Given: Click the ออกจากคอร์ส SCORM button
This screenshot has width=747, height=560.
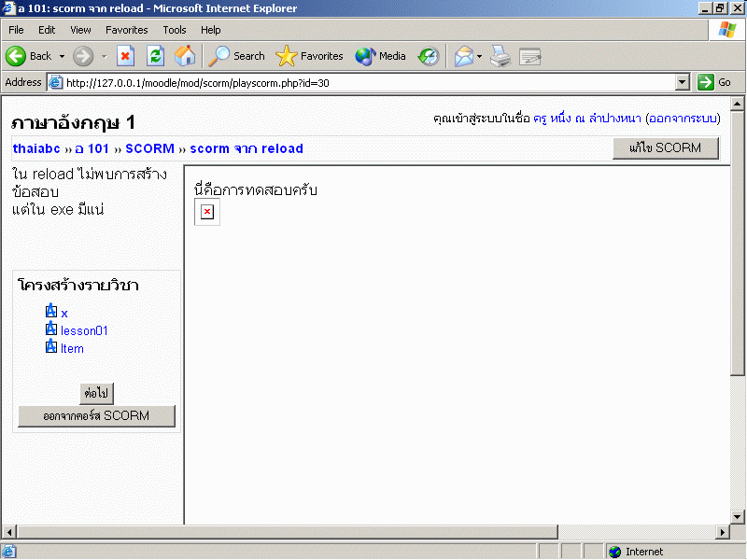Looking at the screenshot, I should coord(96,415).
